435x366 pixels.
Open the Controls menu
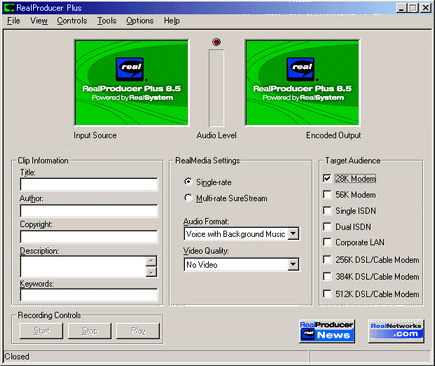(72, 21)
